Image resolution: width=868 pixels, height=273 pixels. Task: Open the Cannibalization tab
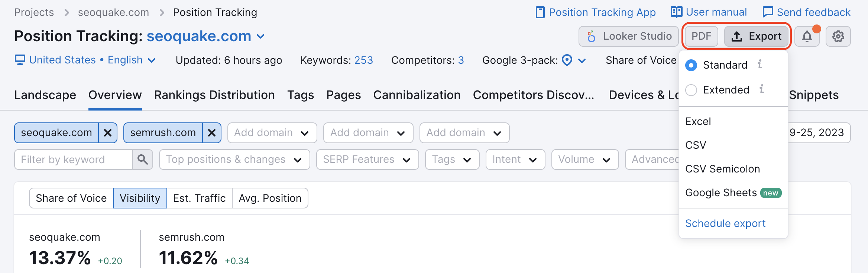pos(417,95)
